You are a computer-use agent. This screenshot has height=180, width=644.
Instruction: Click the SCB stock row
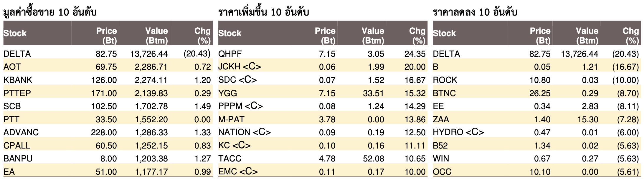point(108,106)
